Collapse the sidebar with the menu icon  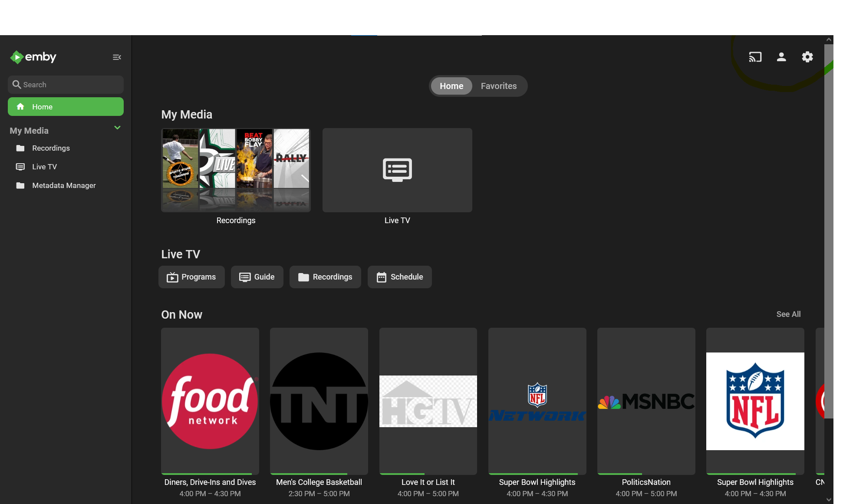[117, 57]
